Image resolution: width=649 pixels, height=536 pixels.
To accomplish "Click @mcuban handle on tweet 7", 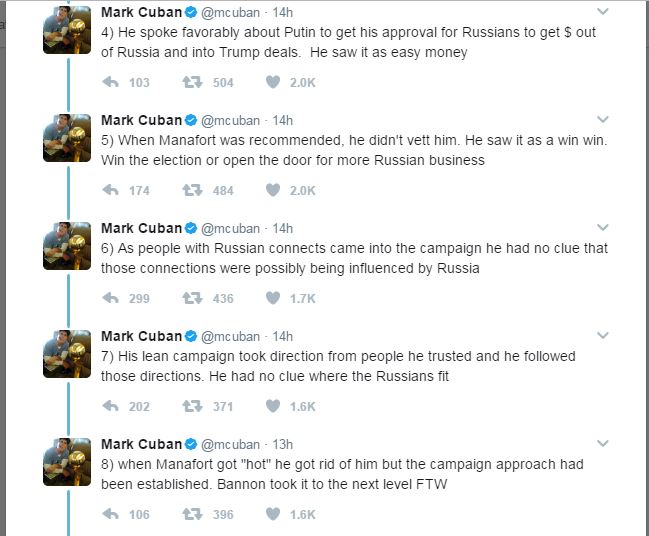I will tap(232, 336).
